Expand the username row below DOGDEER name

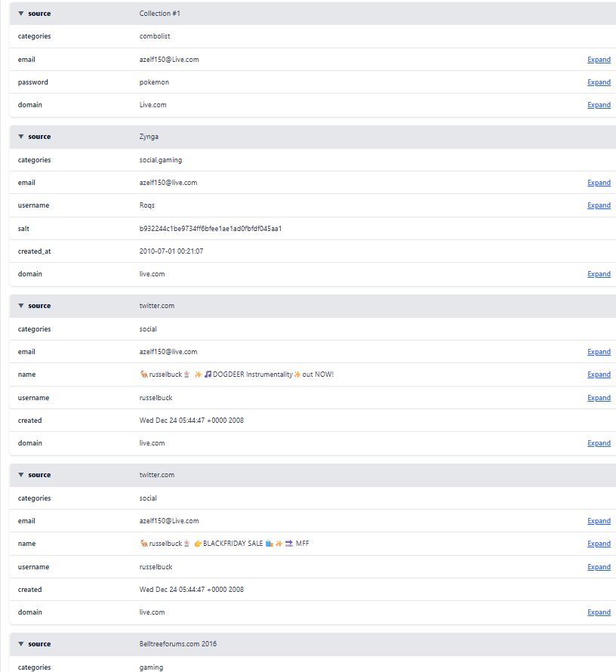point(599,398)
